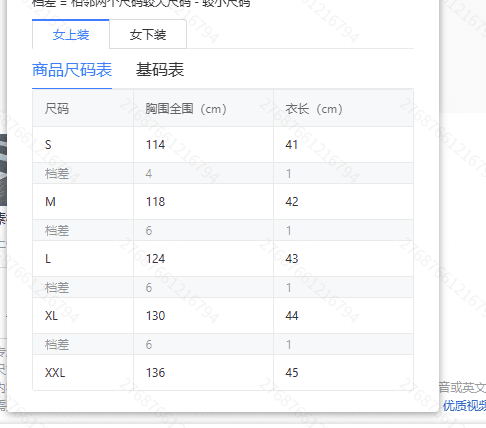Open the 优质视频 link in background page
Viewport: 486px width, 428px height.
[464, 406]
